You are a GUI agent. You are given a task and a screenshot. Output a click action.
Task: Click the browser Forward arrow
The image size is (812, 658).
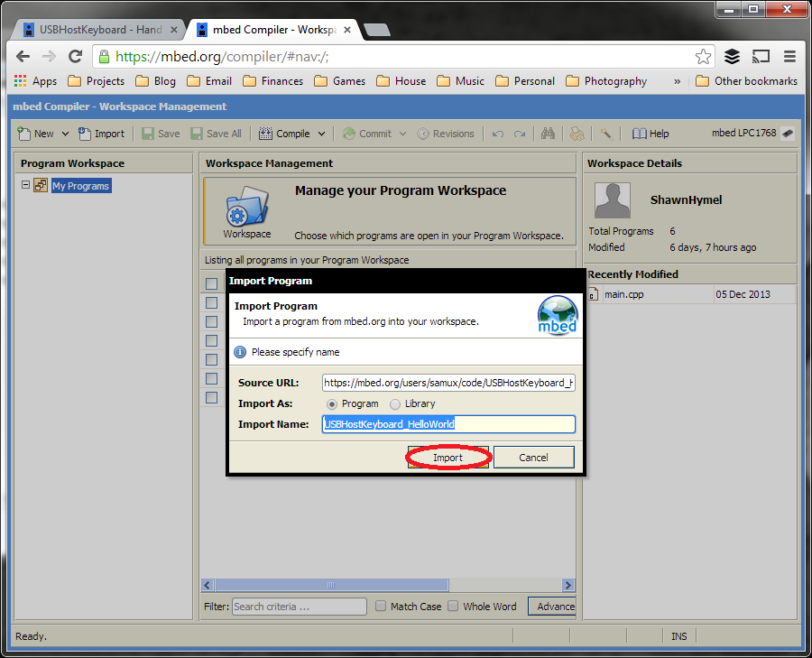[x=49, y=57]
